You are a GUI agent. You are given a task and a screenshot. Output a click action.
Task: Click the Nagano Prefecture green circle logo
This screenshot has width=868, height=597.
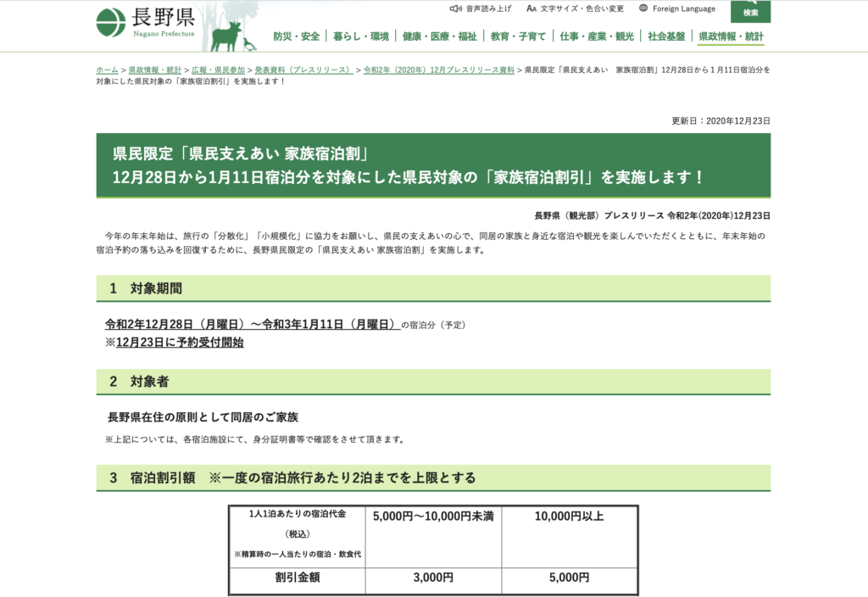point(111,23)
